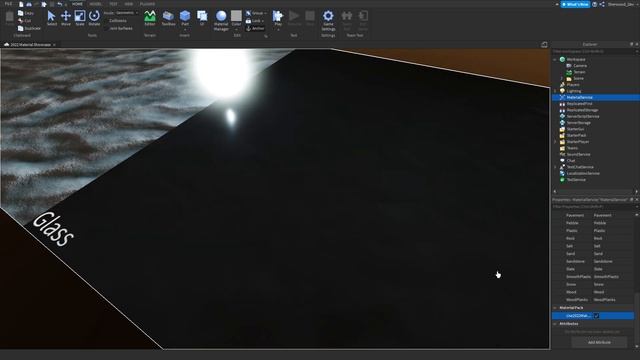
Task: Click the Play test button
Action: (278, 19)
